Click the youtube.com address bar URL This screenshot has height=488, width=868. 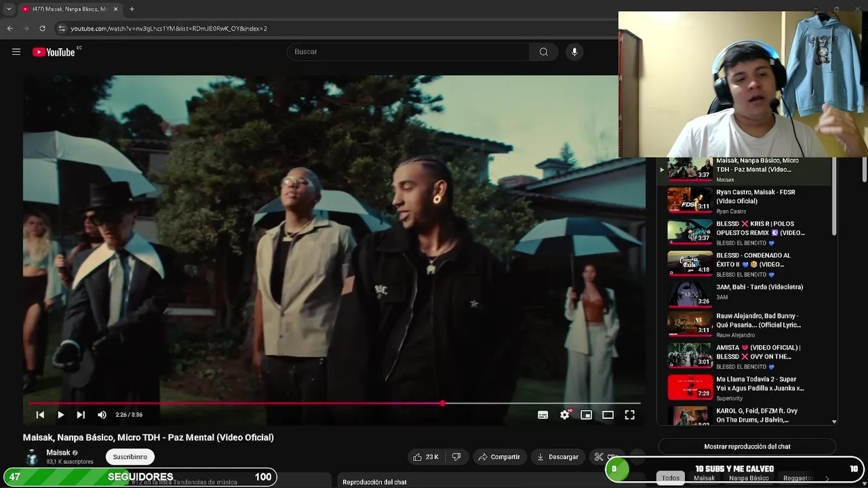[x=169, y=28]
